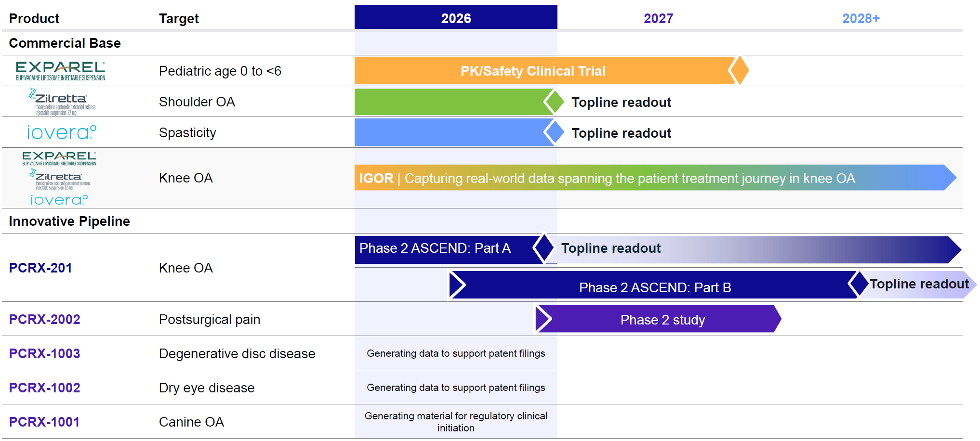Select the 'Postsurgical pain' target text

[x=210, y=319]
